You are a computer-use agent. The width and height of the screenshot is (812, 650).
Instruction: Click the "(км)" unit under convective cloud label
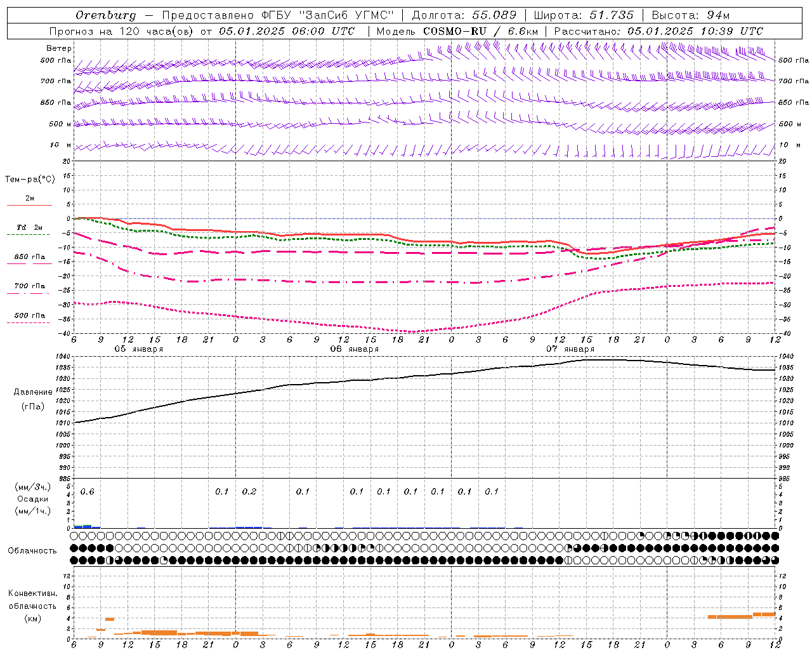(x=32, y=618)
